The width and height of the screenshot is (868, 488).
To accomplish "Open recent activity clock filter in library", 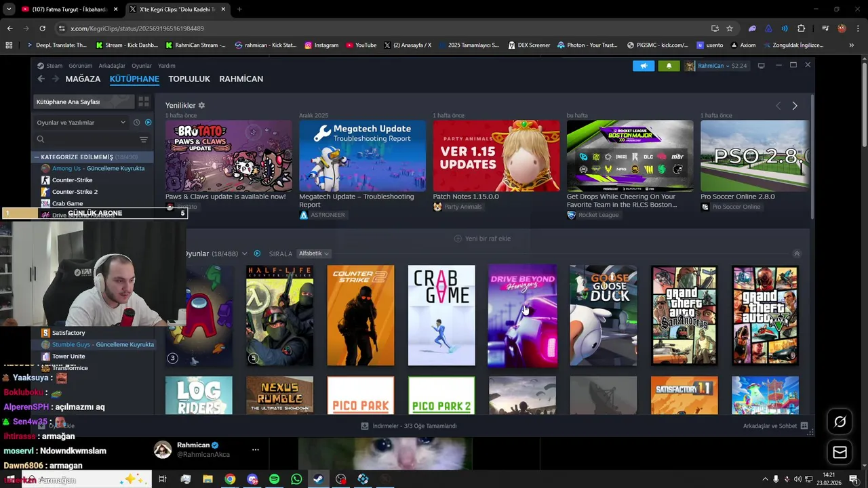I will coord(136,123).
